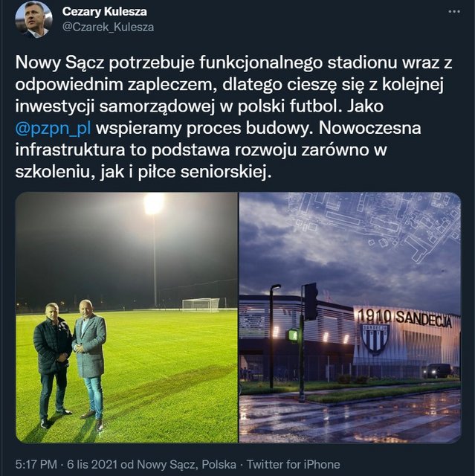The image size is (475, 476).
Task: Click Cezary Kulesza's profile avatar
Action: (x=33, y=19)
